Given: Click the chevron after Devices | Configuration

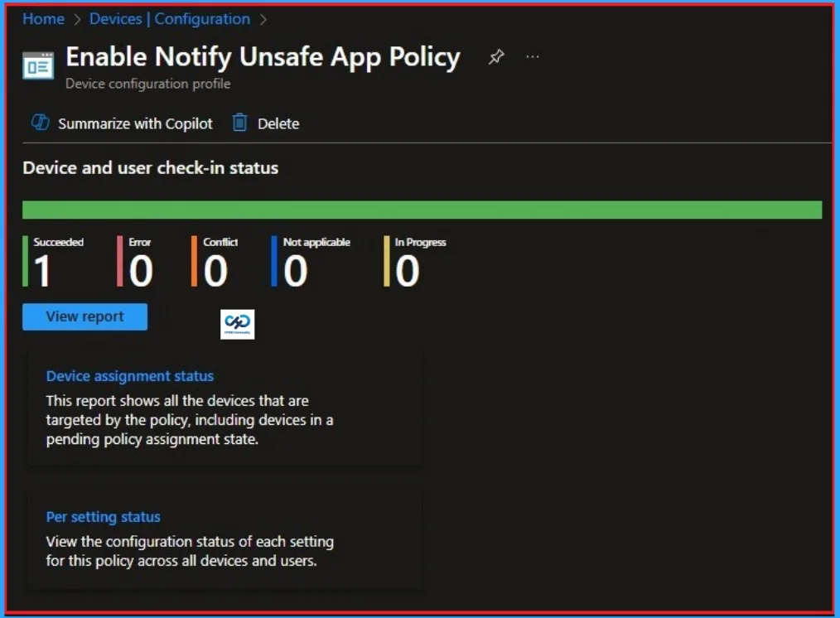Looking at the screenshot, I should 263,18.
